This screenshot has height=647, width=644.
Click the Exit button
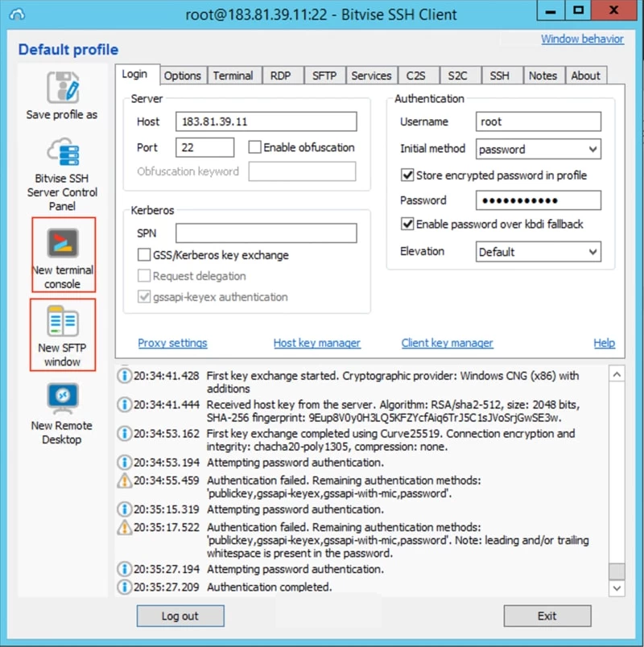pos(547,616)
